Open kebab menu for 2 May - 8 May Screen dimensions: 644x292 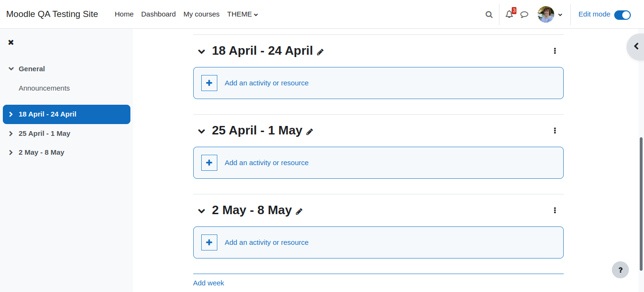pyautogui.click(x=555, y=210)
